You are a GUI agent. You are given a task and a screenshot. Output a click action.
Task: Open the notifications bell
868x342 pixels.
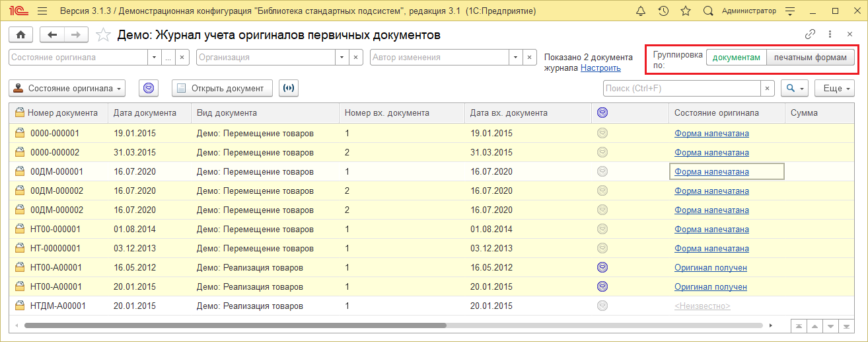point(641,11)
